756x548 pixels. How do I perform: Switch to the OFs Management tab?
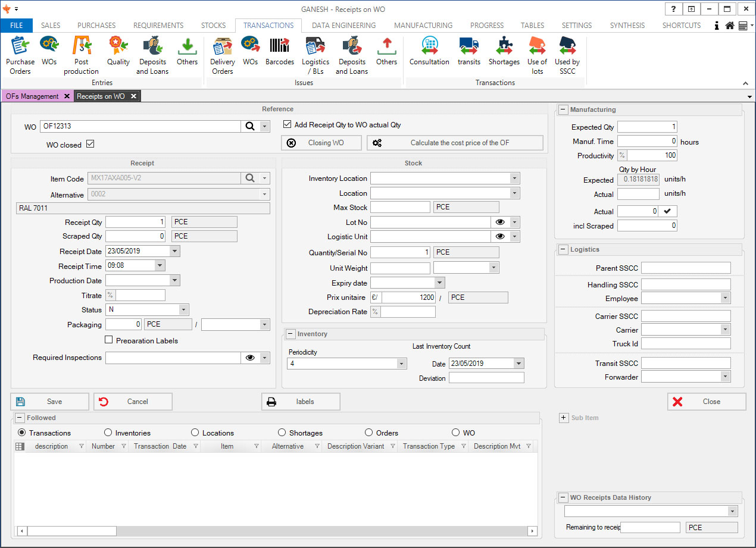32,96
